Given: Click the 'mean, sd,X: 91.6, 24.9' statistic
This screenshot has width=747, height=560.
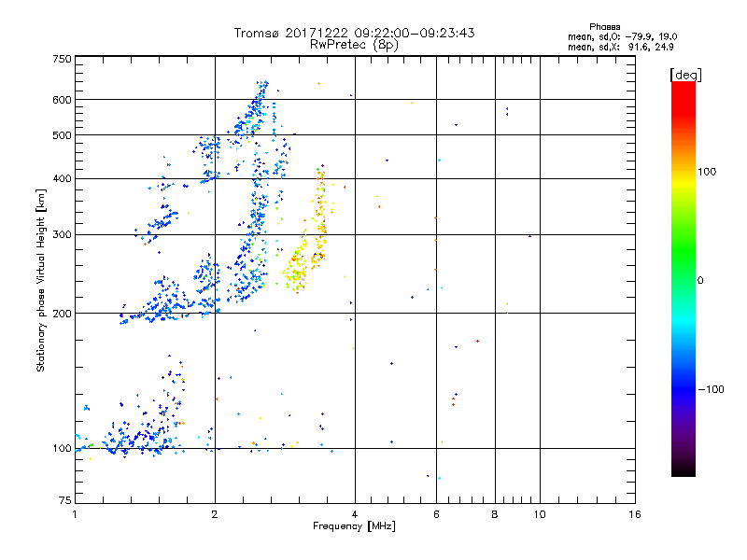Looking at the screenshot, I should click(x=620, y=47).
